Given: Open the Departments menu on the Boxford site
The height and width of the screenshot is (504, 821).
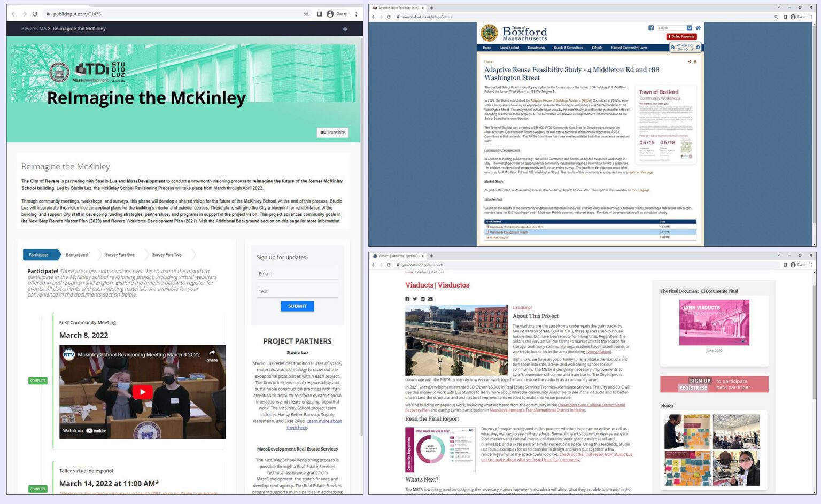Looking at the screenshot, I should click(536, 48).
